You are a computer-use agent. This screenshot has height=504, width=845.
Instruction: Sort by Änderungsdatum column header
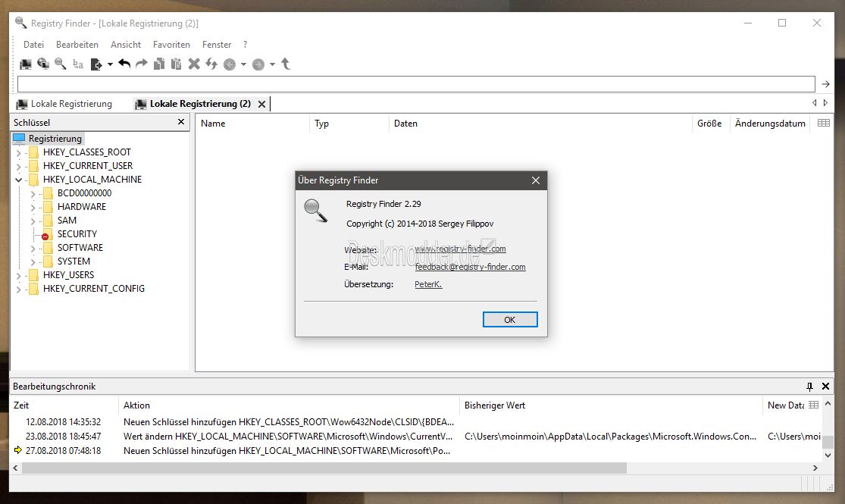pyautogui.click(x=770, y=124)
